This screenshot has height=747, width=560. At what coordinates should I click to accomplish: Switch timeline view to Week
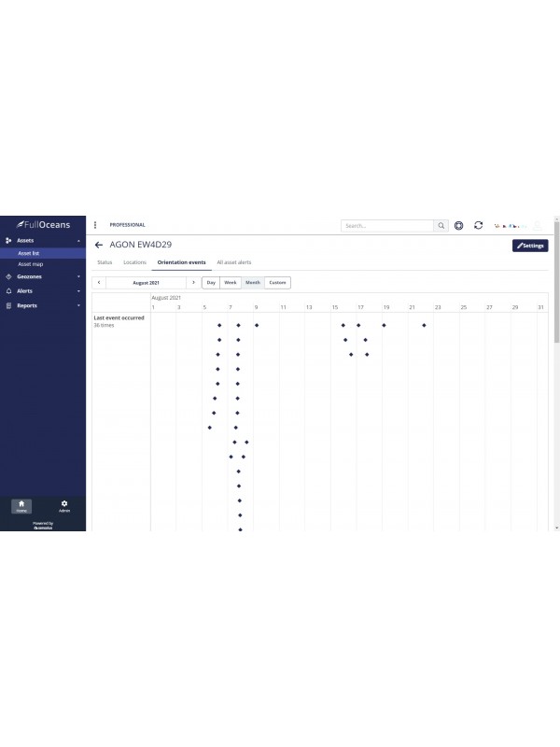(231, 282)
